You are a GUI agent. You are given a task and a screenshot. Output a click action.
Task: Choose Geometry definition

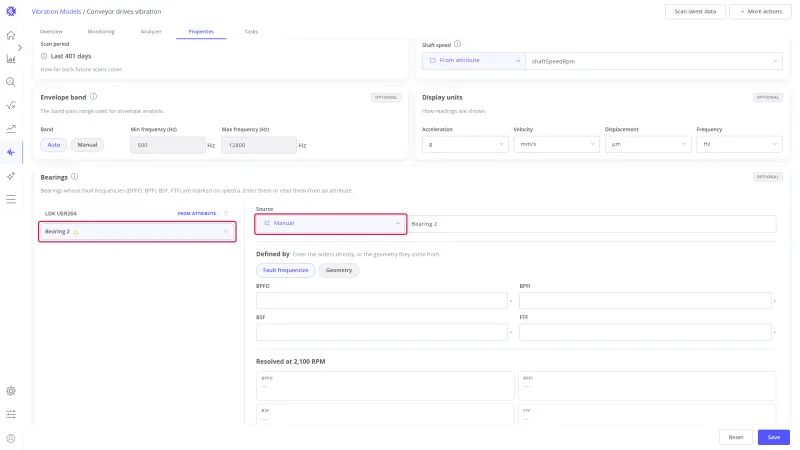point(339,270)
